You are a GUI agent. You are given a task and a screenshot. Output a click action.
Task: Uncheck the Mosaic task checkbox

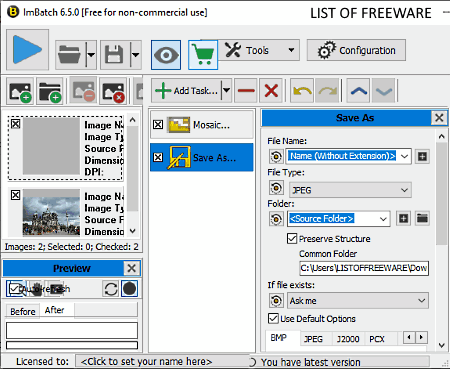[x=158, y=125]
